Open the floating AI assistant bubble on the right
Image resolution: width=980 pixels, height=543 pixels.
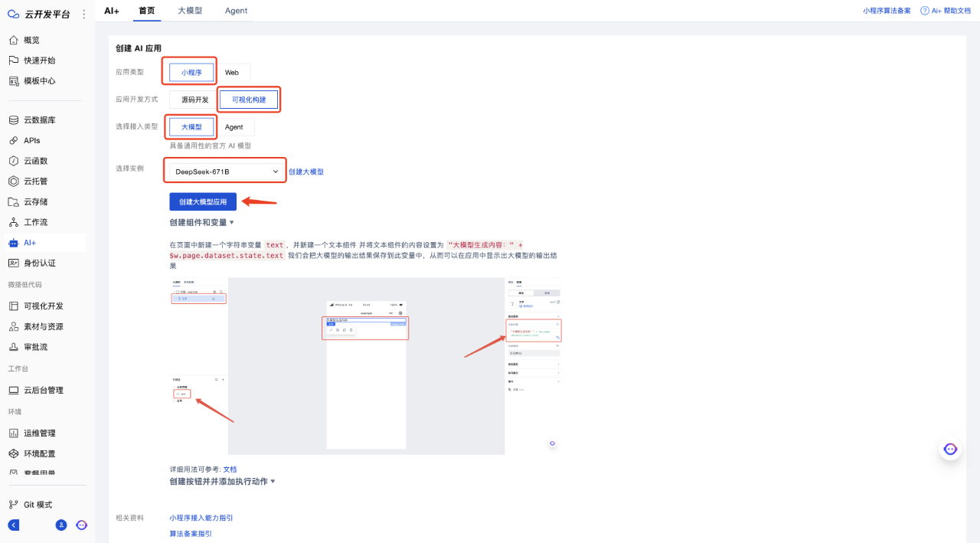tap(950, 450)
